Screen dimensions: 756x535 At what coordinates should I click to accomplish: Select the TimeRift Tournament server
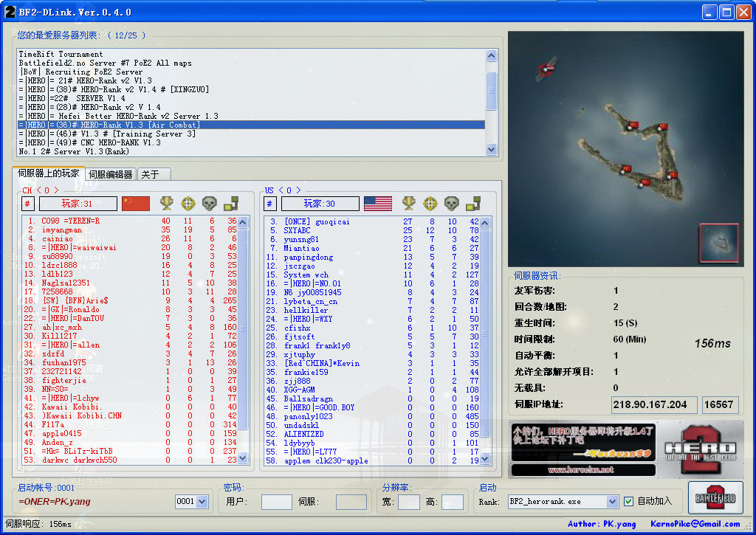click(251, 54)
